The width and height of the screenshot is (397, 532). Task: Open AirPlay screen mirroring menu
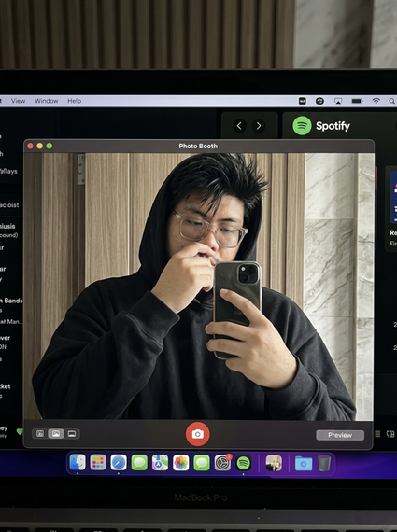coord(338,101)
